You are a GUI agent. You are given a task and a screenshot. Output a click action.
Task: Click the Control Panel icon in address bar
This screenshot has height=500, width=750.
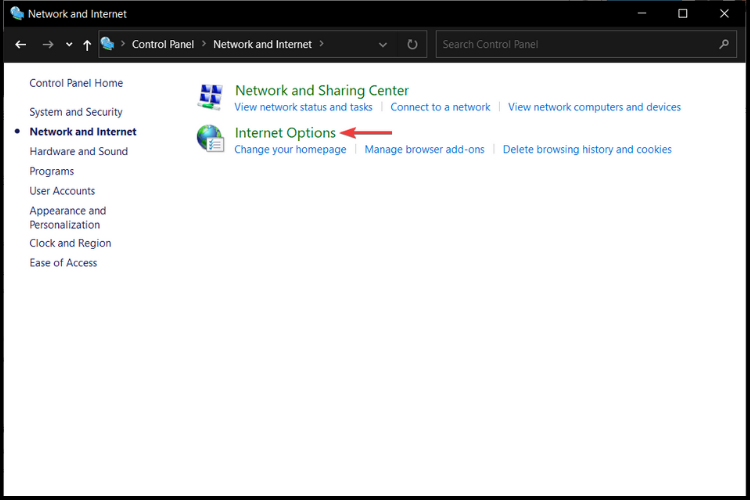pyautogui.click(x=108, y=44)
